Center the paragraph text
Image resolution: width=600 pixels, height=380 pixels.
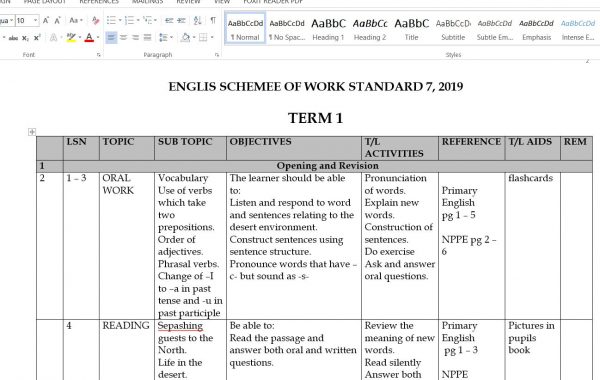[x=123, y=38]
